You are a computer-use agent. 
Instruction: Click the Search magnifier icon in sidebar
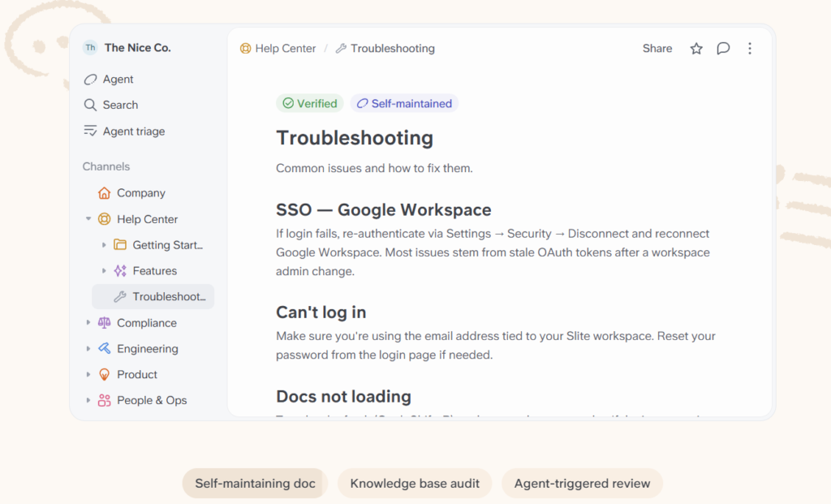tap(90, 105)
